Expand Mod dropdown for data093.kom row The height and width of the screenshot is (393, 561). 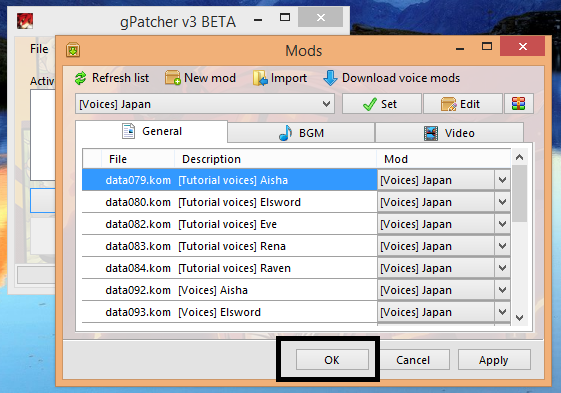pos(502,312)
